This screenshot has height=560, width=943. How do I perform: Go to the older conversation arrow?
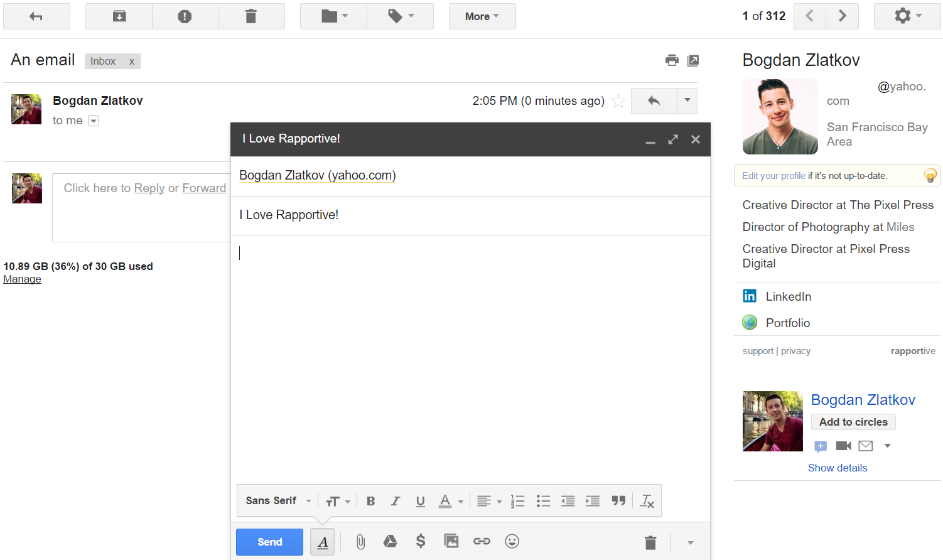[x=843, y=16]
